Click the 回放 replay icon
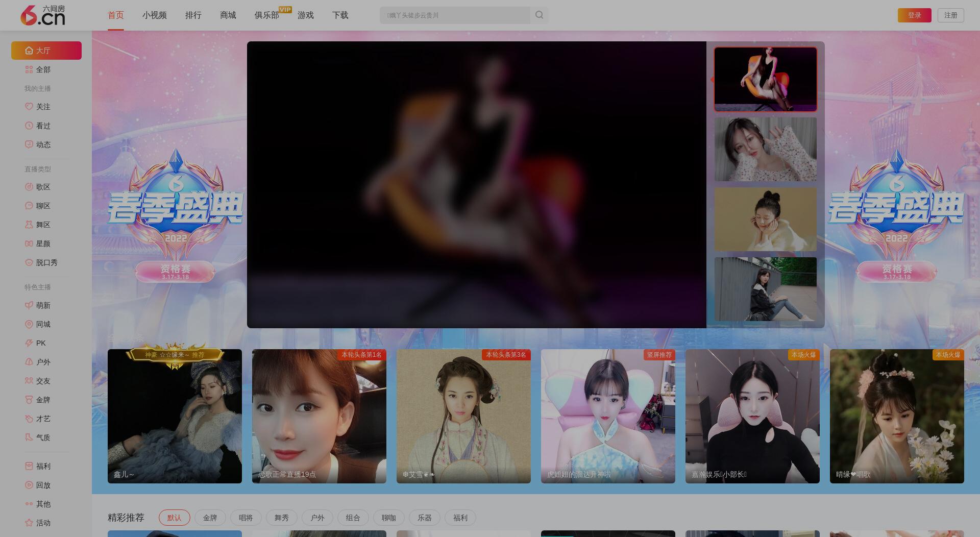Screen dimensions: 980x537 pyautogui.click(x=29, y=485)
